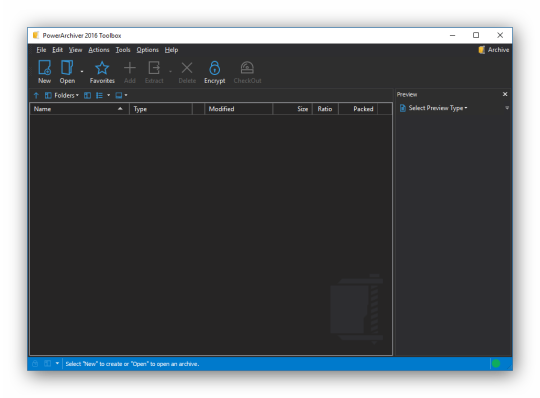540x398 pixels.
Task: Click the Delete X icon
Action: coord(187,68)
